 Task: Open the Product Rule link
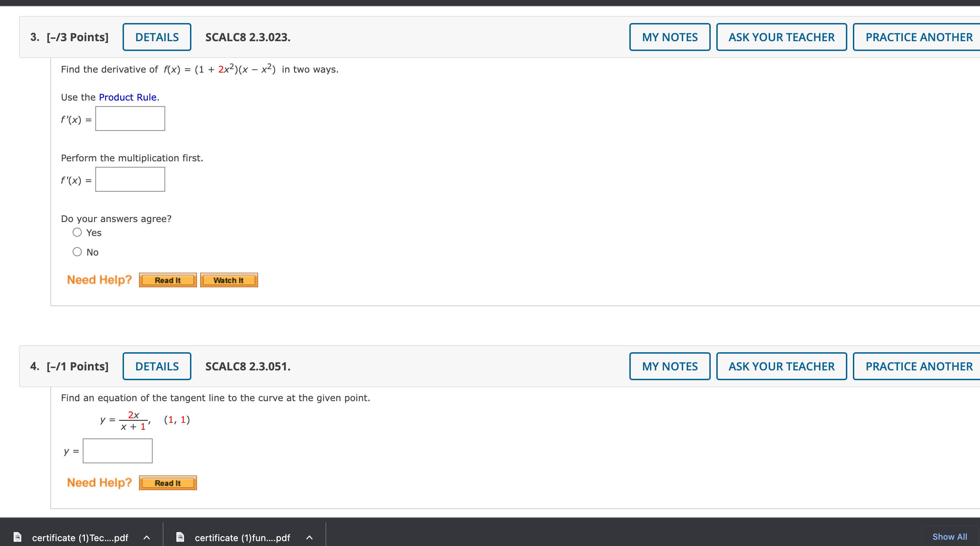127,97
